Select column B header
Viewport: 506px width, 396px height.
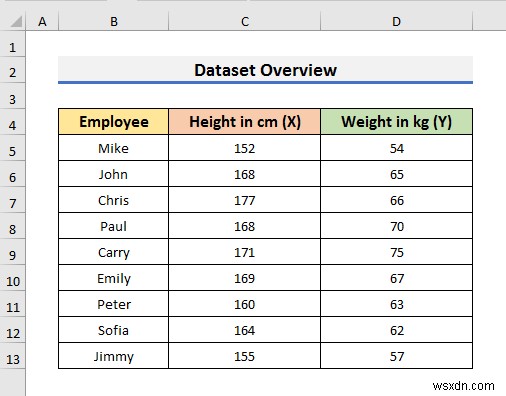[x=114, y=22]
